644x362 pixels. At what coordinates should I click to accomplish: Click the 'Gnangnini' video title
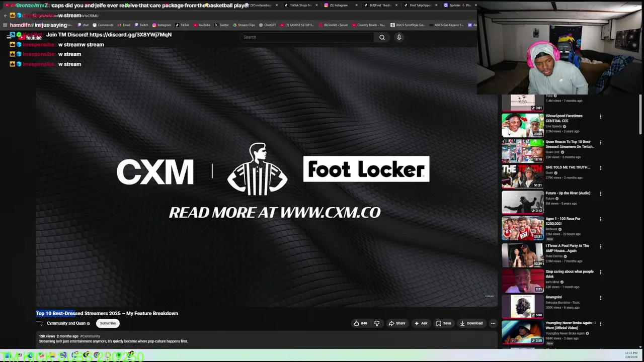553,297
